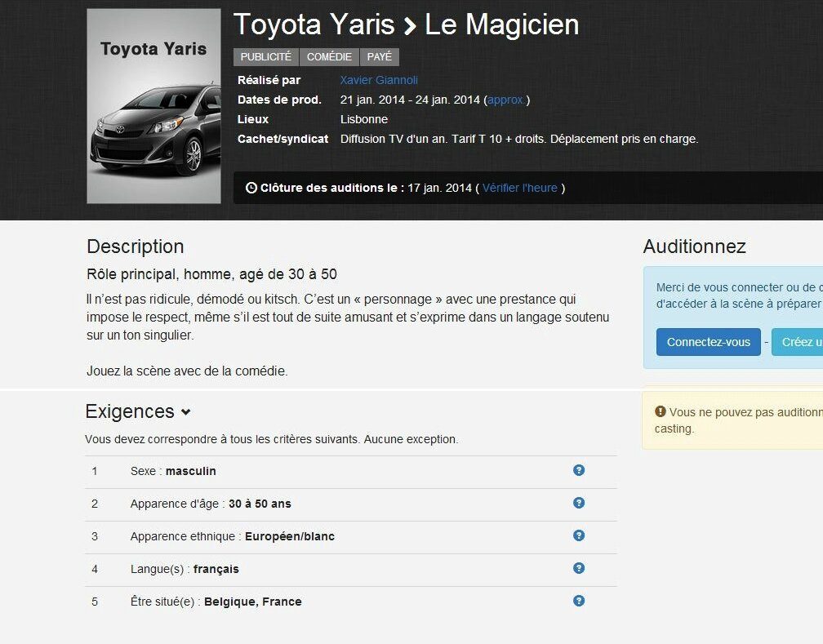Click the arrow separator between Toyota Yaris and Le Magicien
The image size is (823, 644).
410,26
